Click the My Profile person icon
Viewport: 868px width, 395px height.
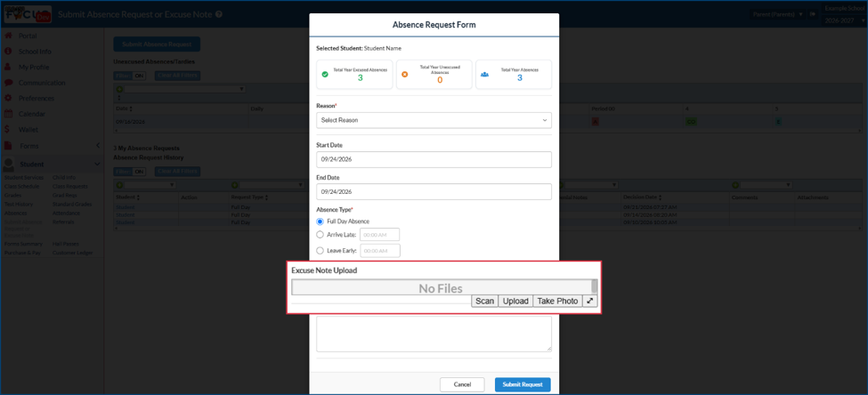pyautogui.click(x=8, y=67)
